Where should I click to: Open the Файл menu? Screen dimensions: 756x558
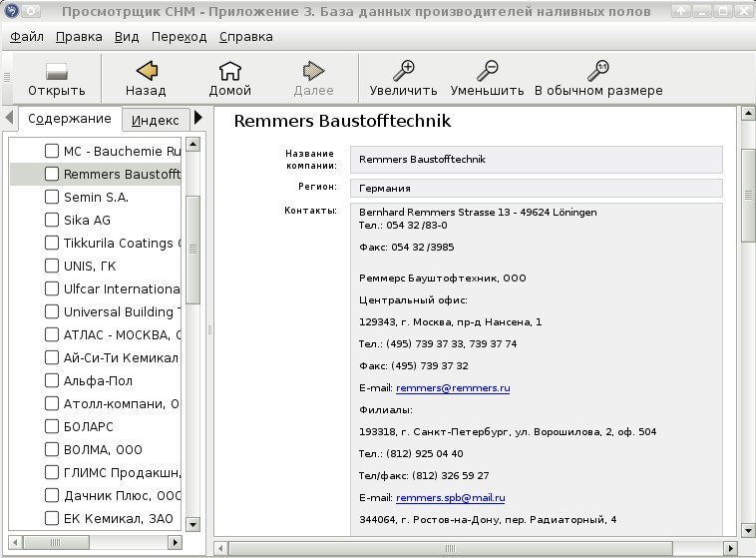click(27, 37)
